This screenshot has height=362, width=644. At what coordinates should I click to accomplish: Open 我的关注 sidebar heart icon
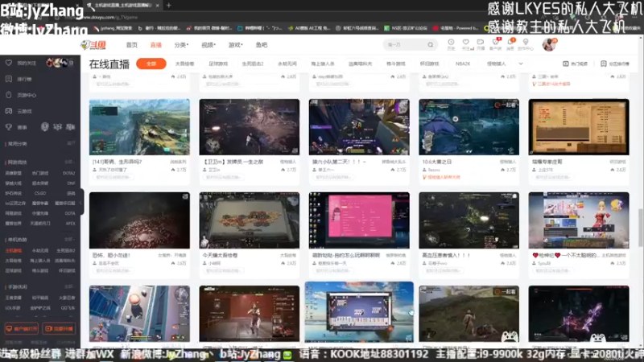9,63
